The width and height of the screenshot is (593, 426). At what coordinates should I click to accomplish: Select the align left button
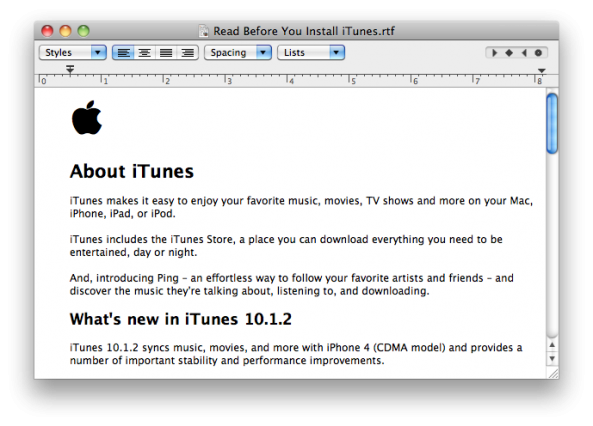tap(123, 53)
